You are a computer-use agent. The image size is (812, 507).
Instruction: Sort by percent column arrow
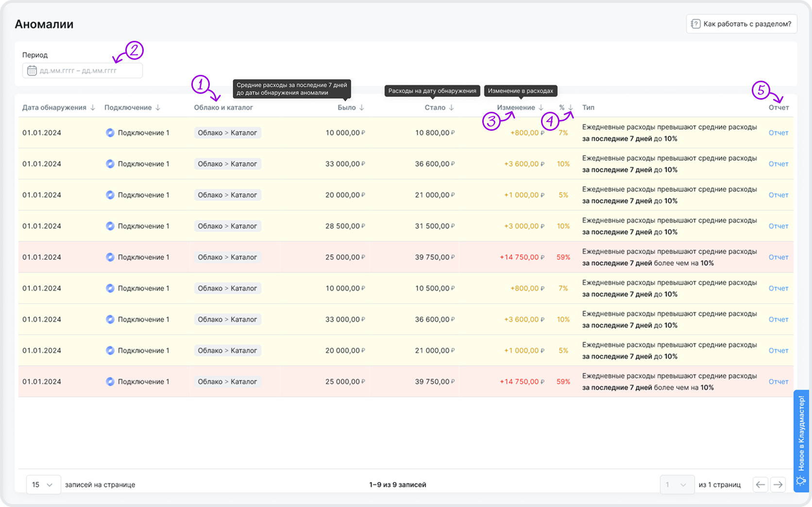click(571, 108)
